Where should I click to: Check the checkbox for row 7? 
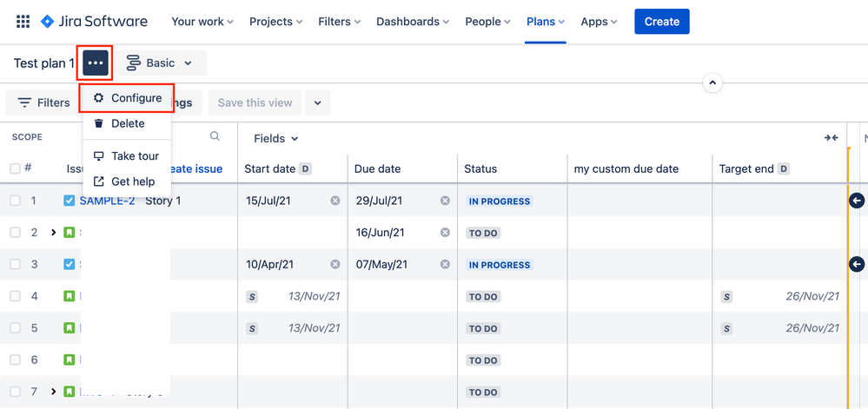(15, 392)
